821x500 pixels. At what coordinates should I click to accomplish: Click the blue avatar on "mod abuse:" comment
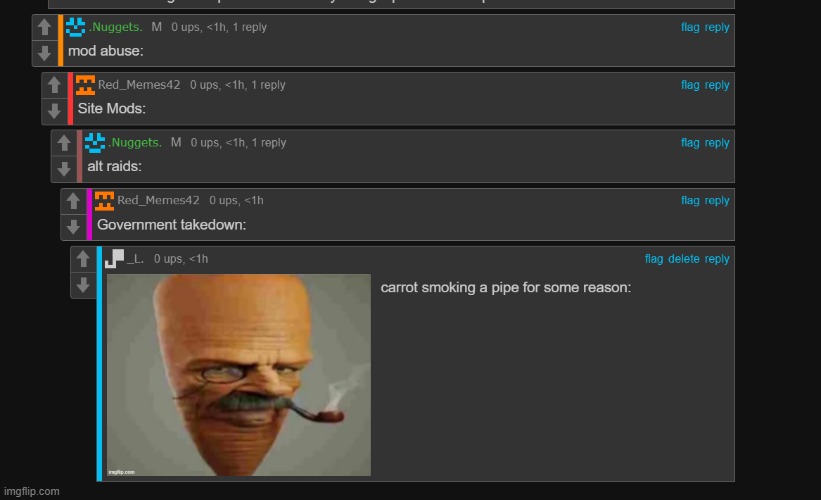tap(76, 27)
